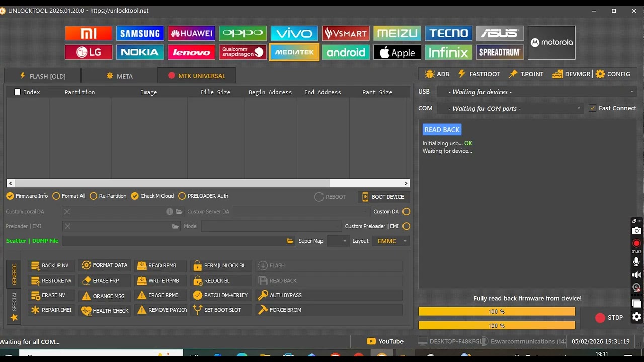
Task: Click the STOP button
Action: point(609,318)
